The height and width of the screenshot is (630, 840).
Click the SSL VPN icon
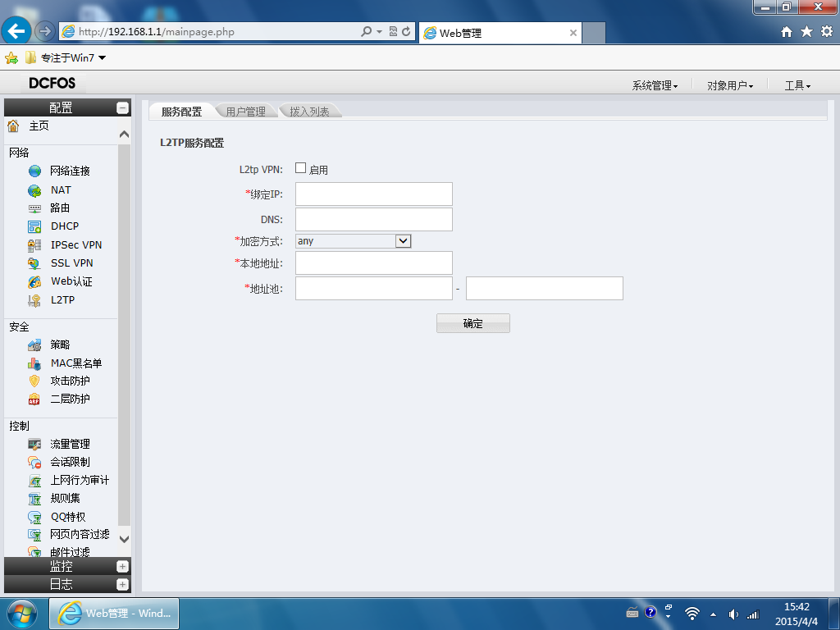(x=34, y=263)
